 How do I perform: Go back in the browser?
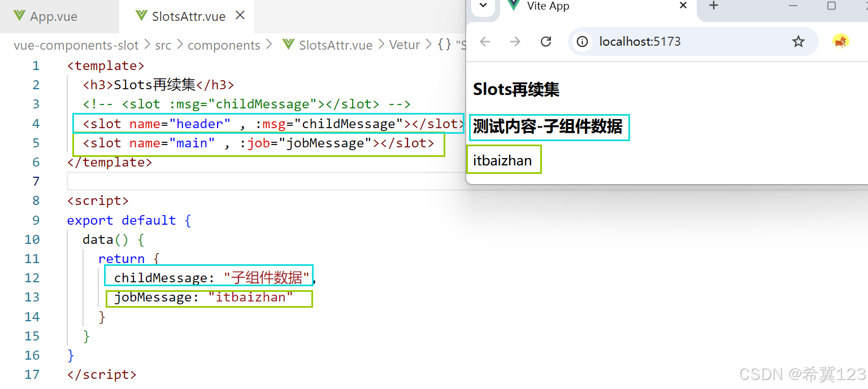(485, 41)
